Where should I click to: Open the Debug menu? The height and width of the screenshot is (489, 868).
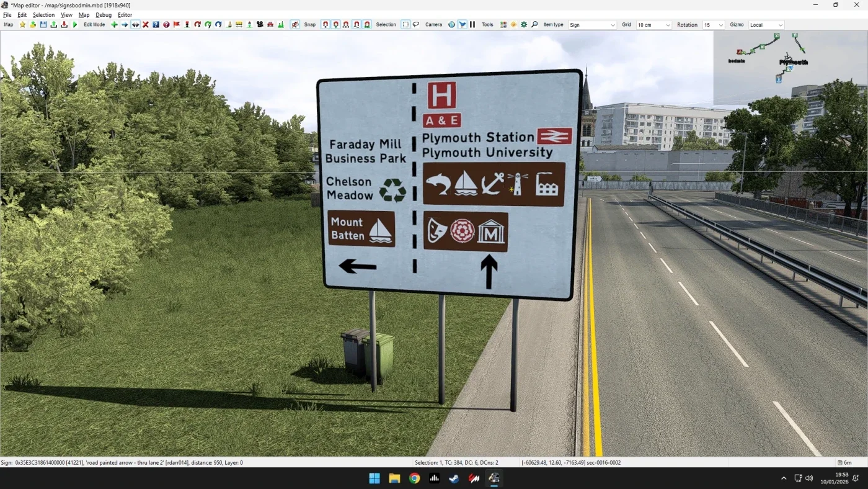coord(104,14)
